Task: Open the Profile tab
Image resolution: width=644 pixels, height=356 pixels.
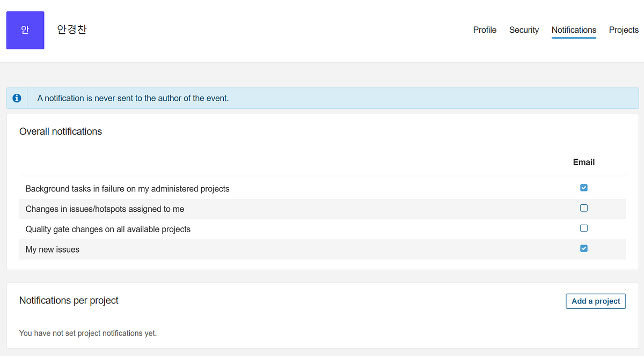Action: tap(485, 30)
